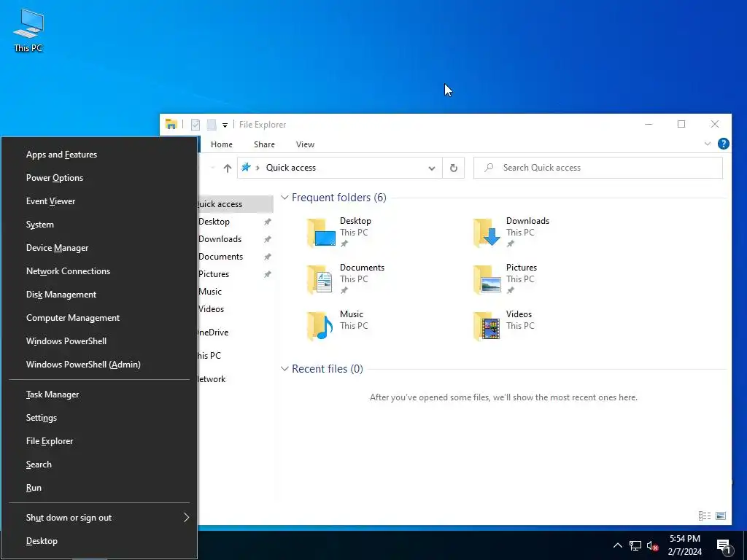The height and width of the screenshot is (560, 747).
Task: Open Customize Quick Access Toolbar dropdown arrow
Action: click(x=225, y=125)
